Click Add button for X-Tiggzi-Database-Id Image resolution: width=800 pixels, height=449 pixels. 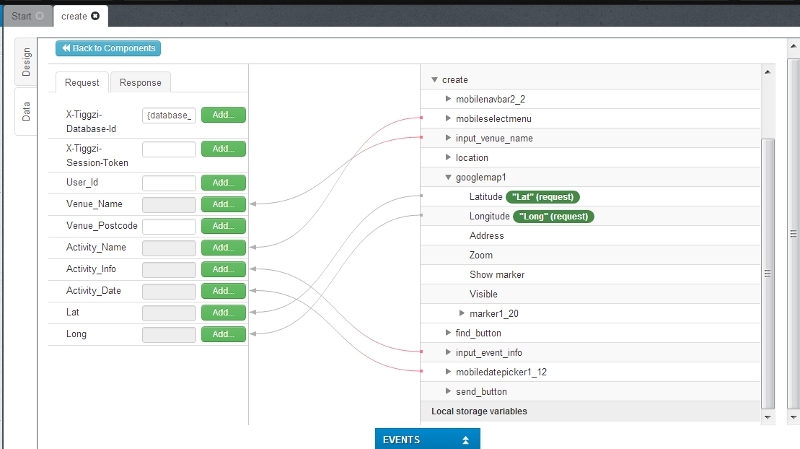(223, 115)
